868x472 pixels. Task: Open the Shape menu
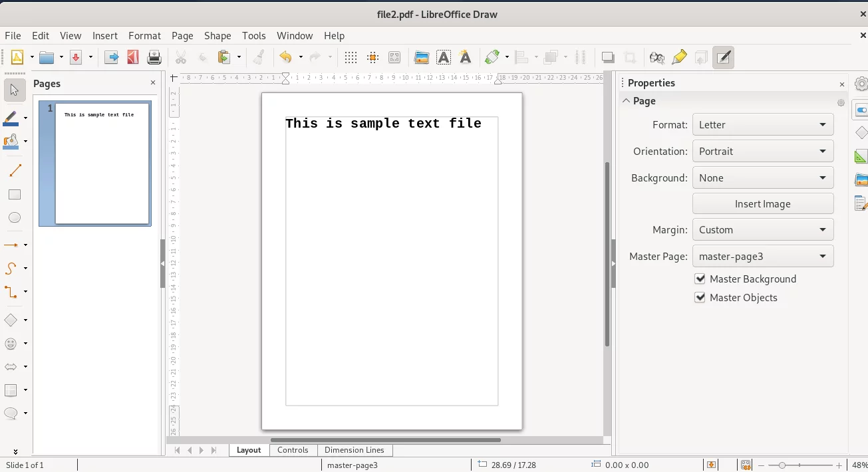click(217, 35)
